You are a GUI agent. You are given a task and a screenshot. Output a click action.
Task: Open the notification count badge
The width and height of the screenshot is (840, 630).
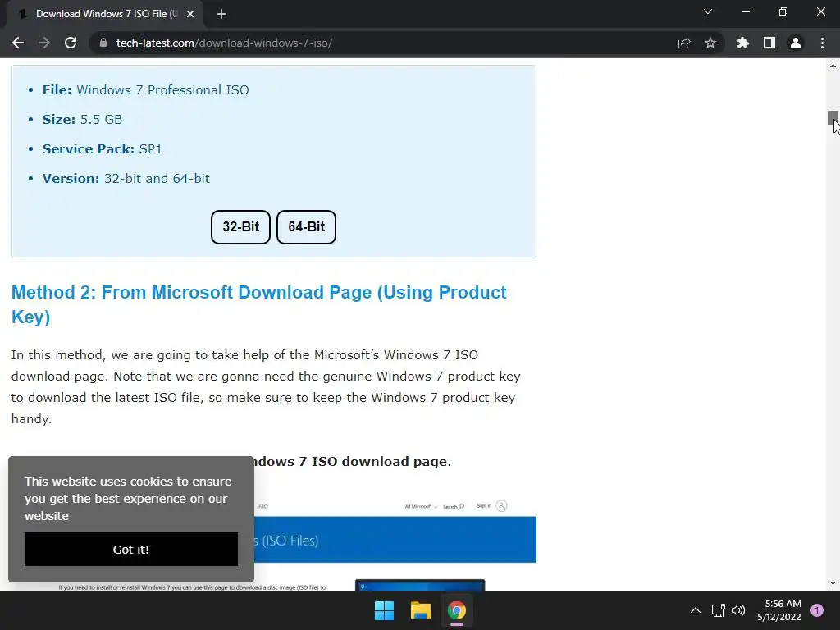817,610
